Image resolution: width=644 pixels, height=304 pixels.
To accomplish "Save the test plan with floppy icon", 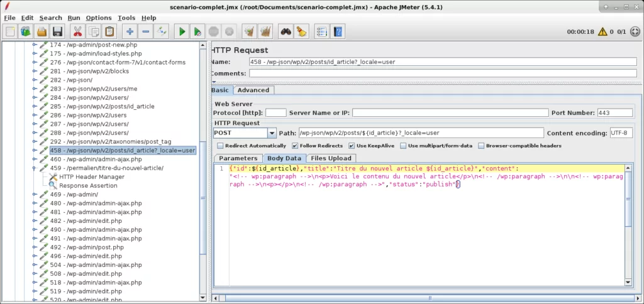I will pyautogui.click(x=57, y=31).
